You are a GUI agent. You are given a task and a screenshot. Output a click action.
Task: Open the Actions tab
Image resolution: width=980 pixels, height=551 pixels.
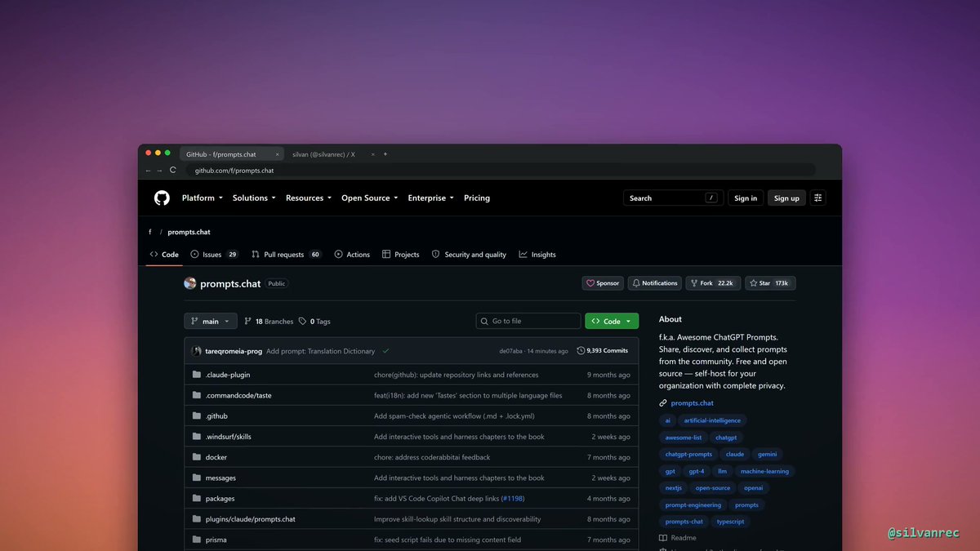pyautogui.click(x=352, y=255)
